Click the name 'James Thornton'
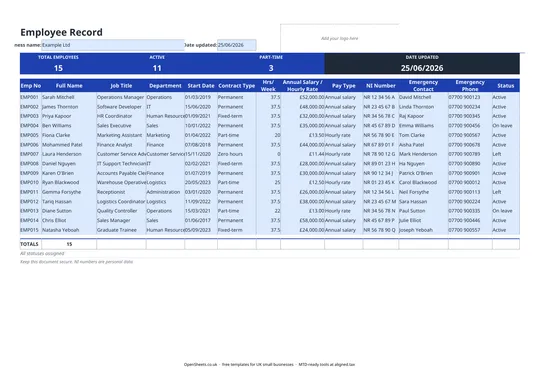Image resolution: width=540 pixels, height=382 pixels. 60,107
